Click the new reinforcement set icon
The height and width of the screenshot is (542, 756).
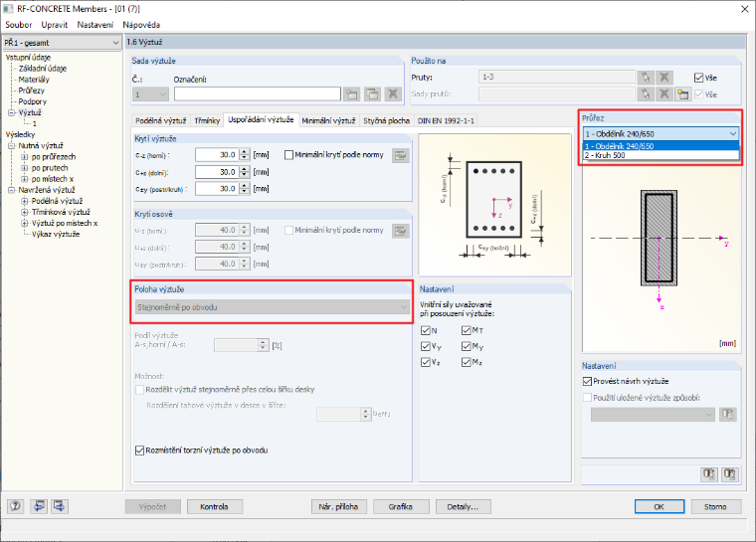point(351,93)
